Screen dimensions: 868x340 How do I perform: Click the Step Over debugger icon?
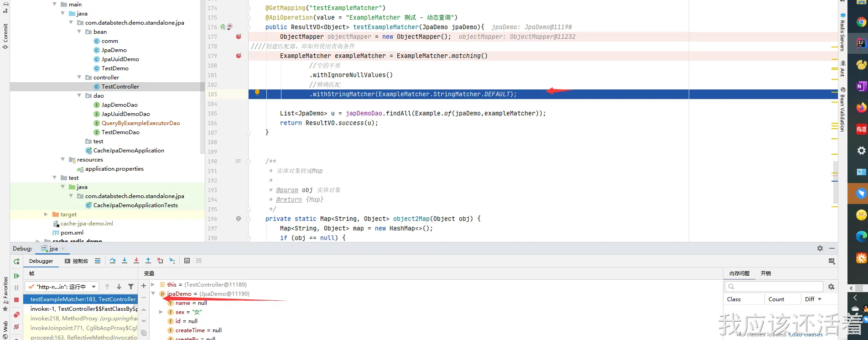click(113, 261)
